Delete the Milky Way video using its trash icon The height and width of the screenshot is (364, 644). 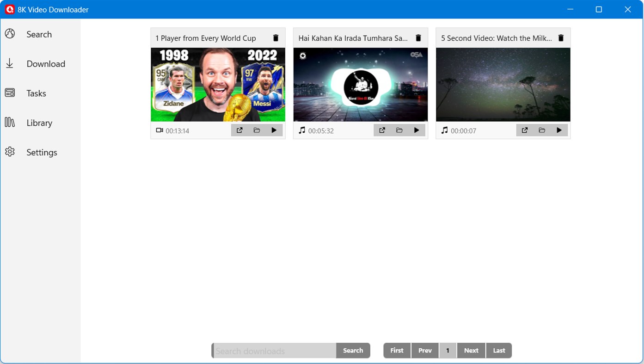coord(560,37)
